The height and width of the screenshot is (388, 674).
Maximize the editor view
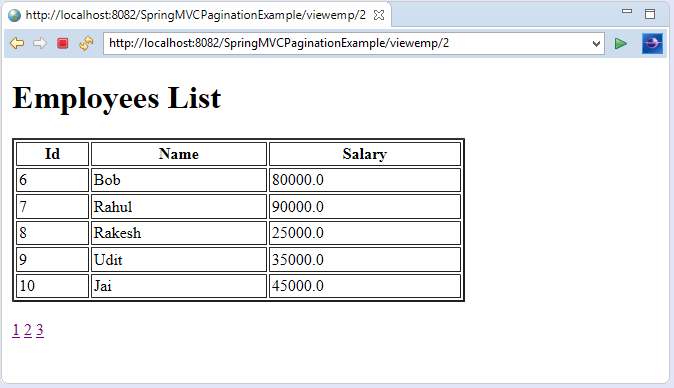(650, 14)
